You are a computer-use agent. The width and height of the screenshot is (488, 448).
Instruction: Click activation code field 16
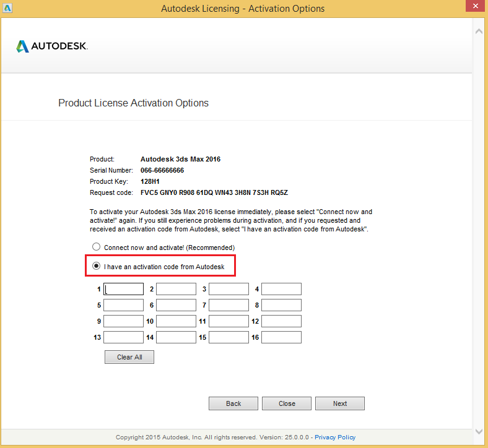point(281,337)
